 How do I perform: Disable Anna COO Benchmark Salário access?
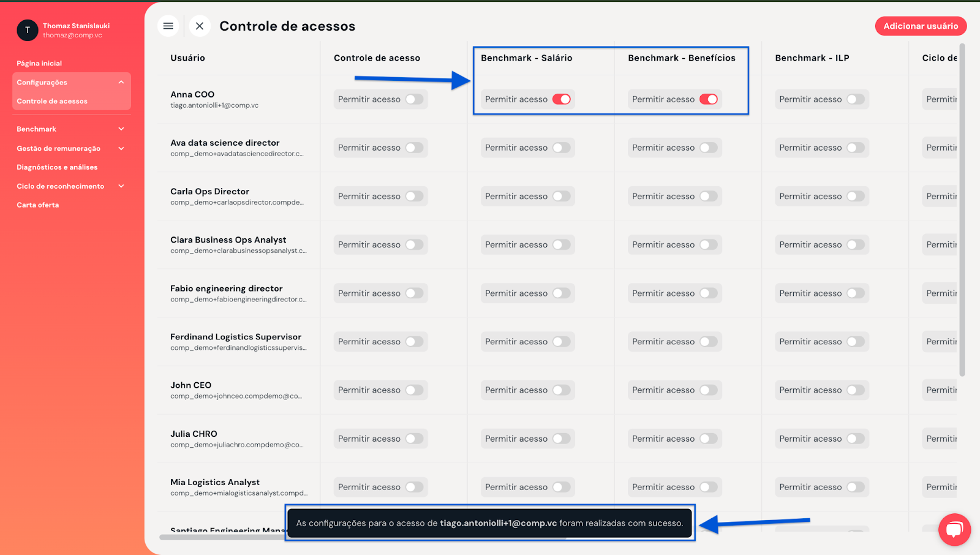(x=562, y=99)
